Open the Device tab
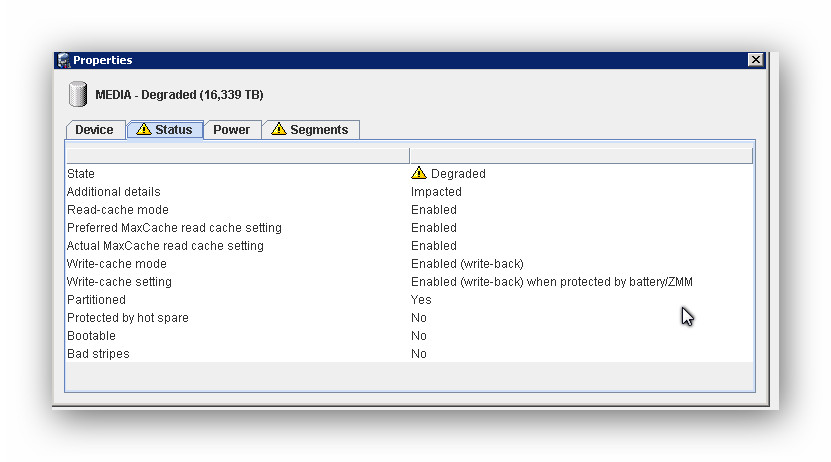The width and height of the screenshot is (831, 462). (94, 130)
